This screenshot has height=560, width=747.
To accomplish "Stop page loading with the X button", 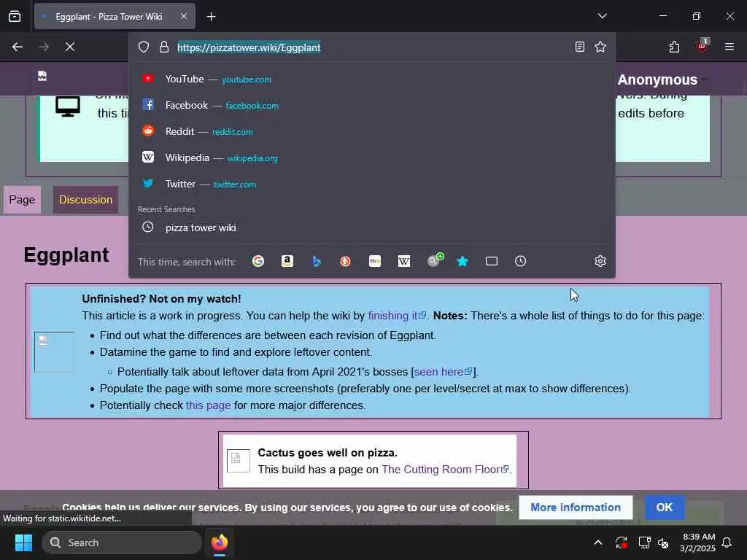I will [x=69, y=47].
